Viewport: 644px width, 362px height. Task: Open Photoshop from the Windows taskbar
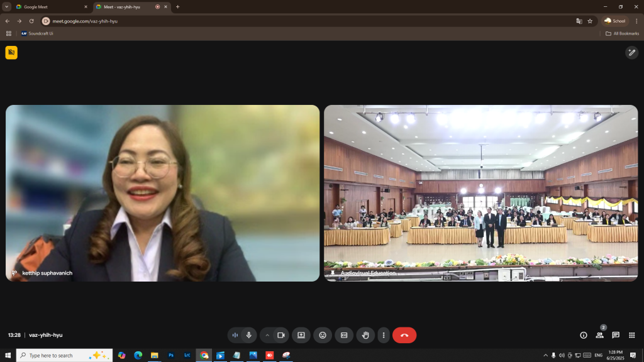click(170, 355)
